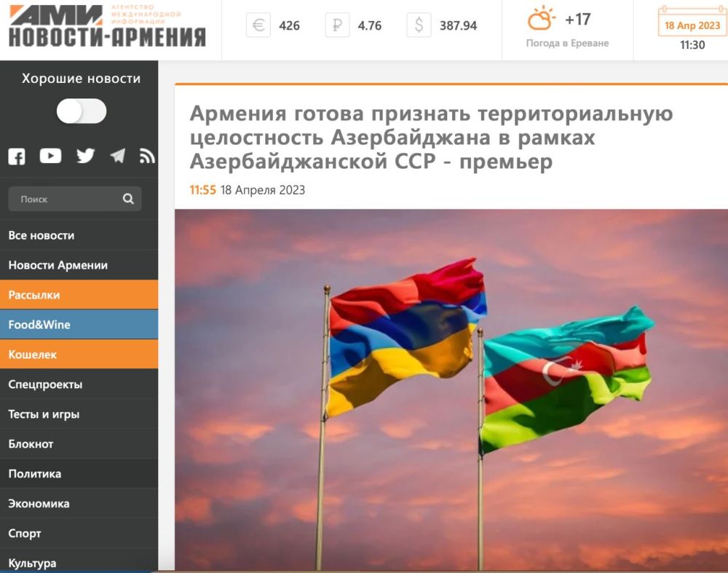Screen dimensions: 728x573
Task: Click the euro currency icon
Action: click(258, 25)
